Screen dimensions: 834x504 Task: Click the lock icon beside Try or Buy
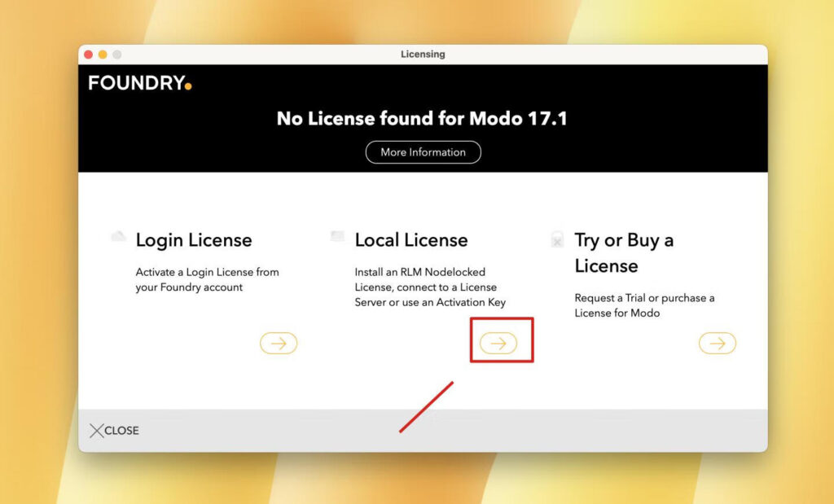pos(557,239)
